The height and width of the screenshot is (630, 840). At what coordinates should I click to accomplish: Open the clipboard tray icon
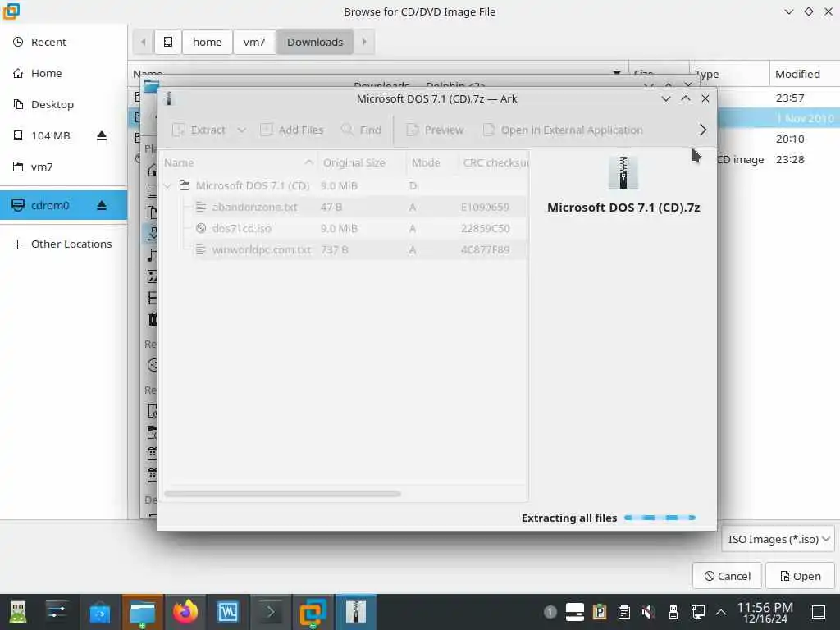pyautogui.click(x=623, y=612)
